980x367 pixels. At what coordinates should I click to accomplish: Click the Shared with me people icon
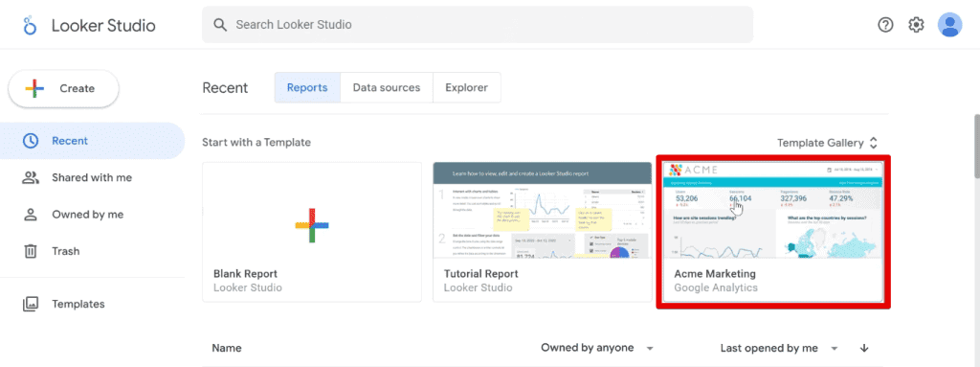30,177
